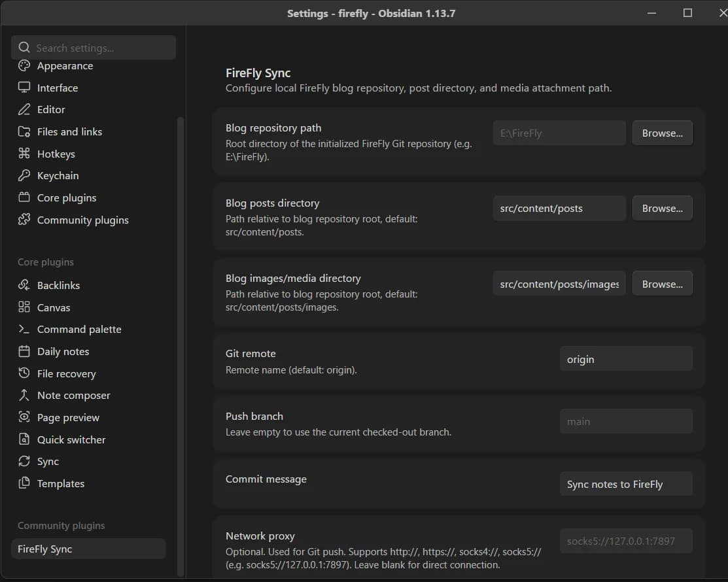Open the Interface settings tab
728x582 pixels.
pyautogui.click(x=88, y=88)
